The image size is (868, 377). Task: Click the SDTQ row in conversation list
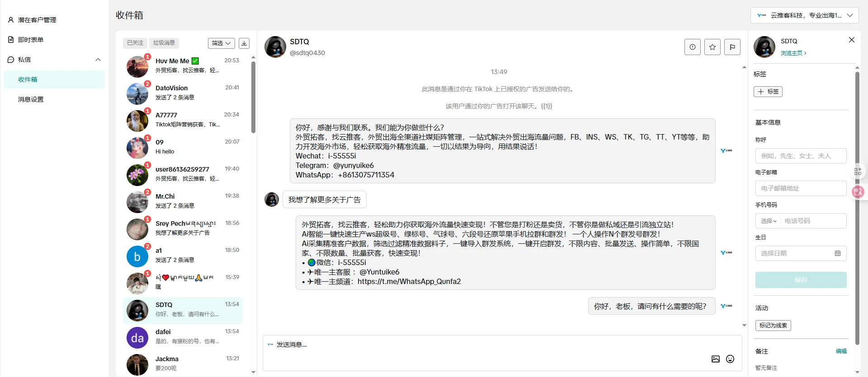[183, 310]
